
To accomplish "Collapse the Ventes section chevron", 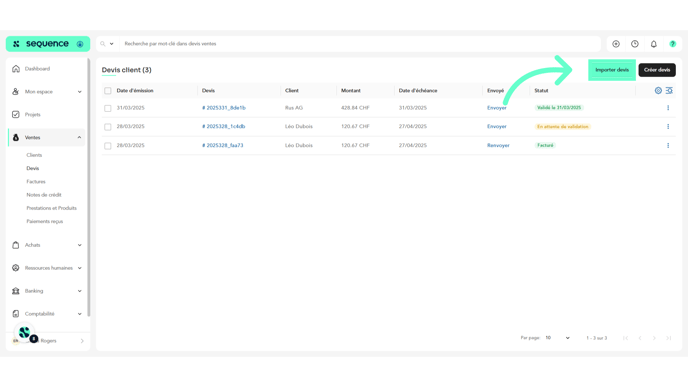I will 79,137.
